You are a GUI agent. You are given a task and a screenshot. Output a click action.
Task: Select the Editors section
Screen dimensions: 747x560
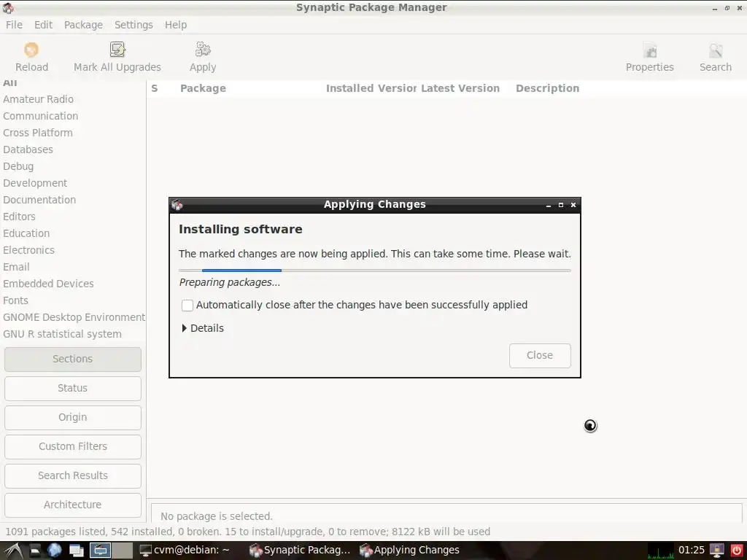pyautogui.click(x=19, y=216)
